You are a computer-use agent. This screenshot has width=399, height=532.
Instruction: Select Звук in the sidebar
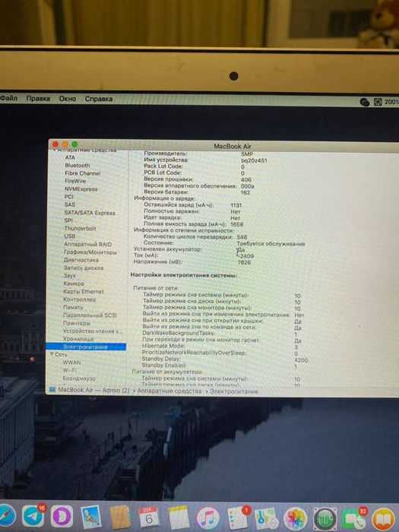point(70,275)
